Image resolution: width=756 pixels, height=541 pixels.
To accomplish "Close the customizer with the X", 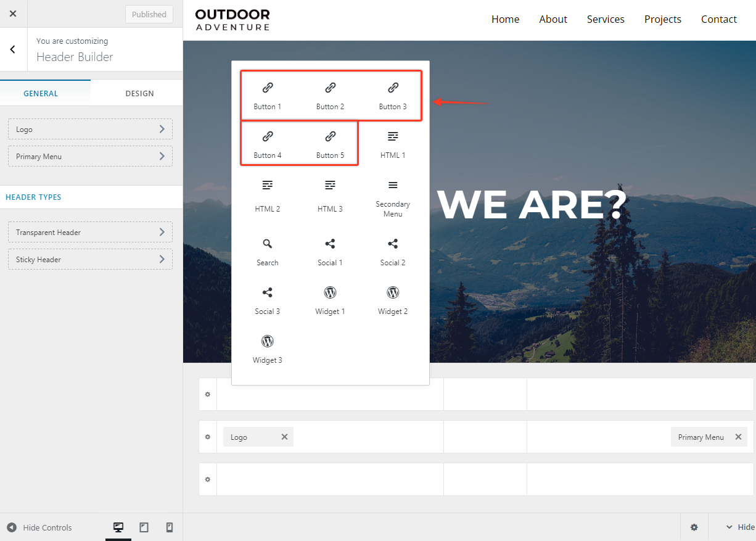I will pos(13,14).
